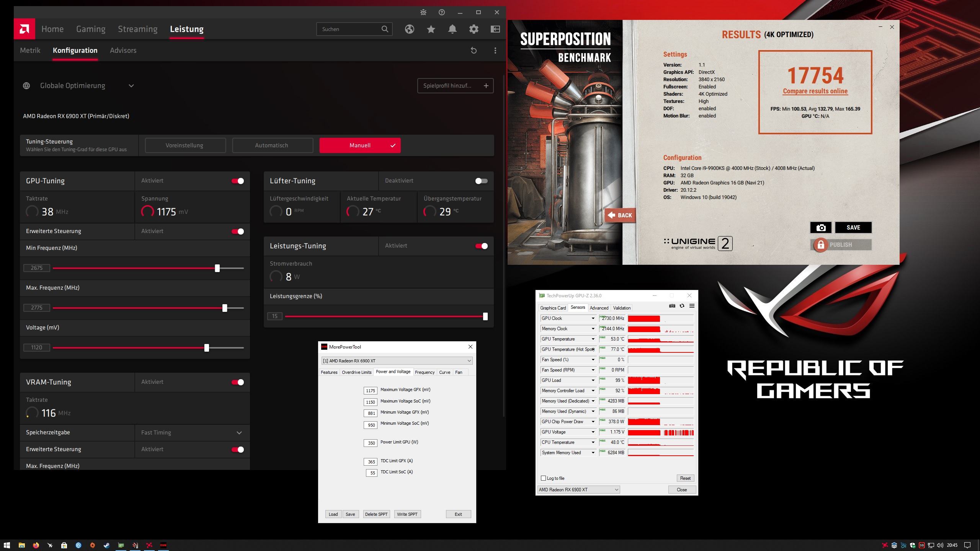Open the MorePowerTool GPU selection dropdown

397,361
